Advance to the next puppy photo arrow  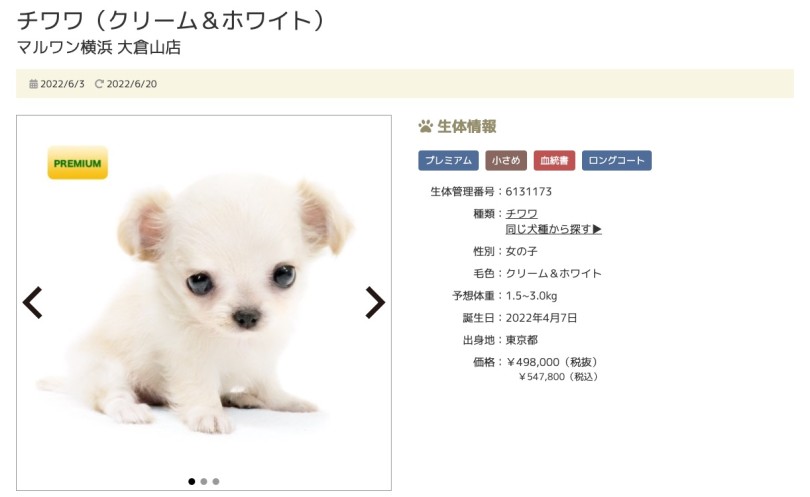click(x=376, y=302)
